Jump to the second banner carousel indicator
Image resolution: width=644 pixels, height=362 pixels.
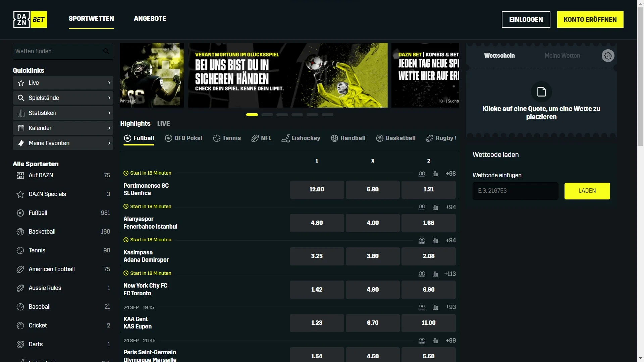267,115
